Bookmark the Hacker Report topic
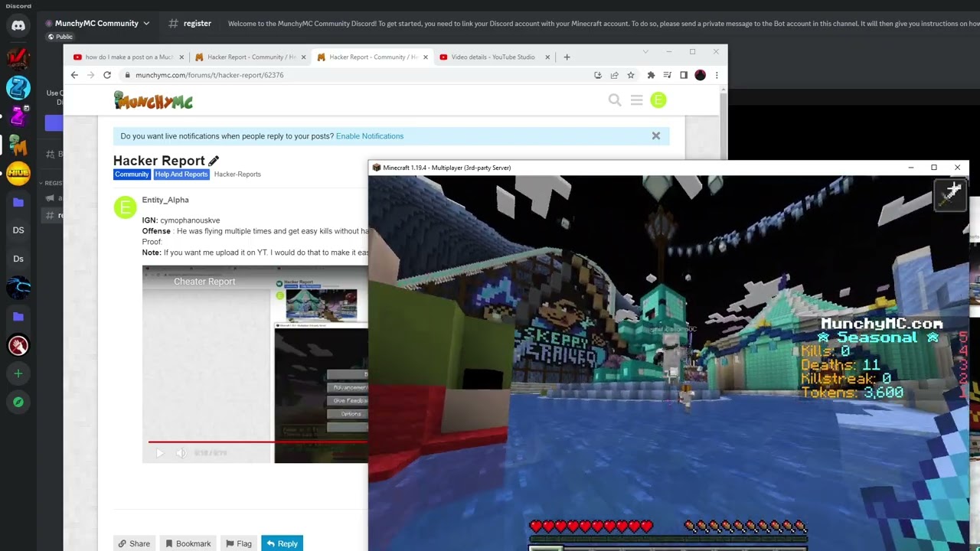The height and width of the screenshot is (551, 980). point(188,543)
